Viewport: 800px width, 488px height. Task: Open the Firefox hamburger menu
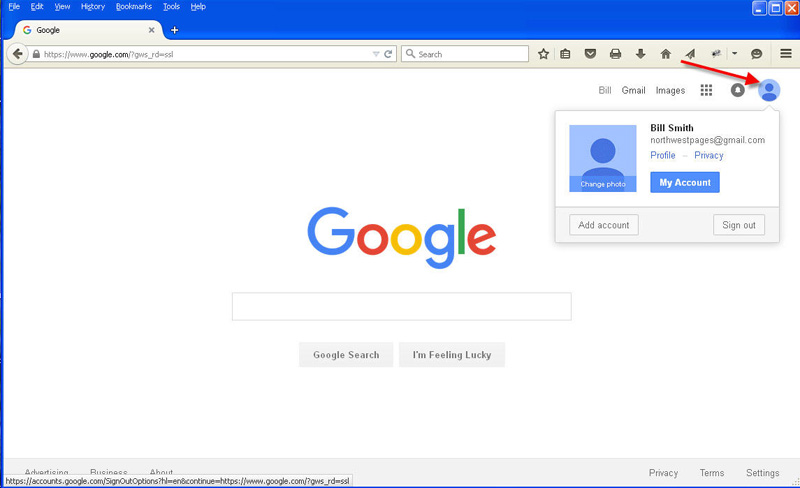click(786, 53)
